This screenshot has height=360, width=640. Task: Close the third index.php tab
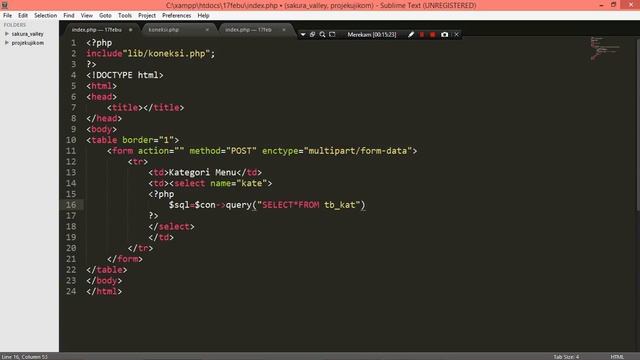(284, 30)
